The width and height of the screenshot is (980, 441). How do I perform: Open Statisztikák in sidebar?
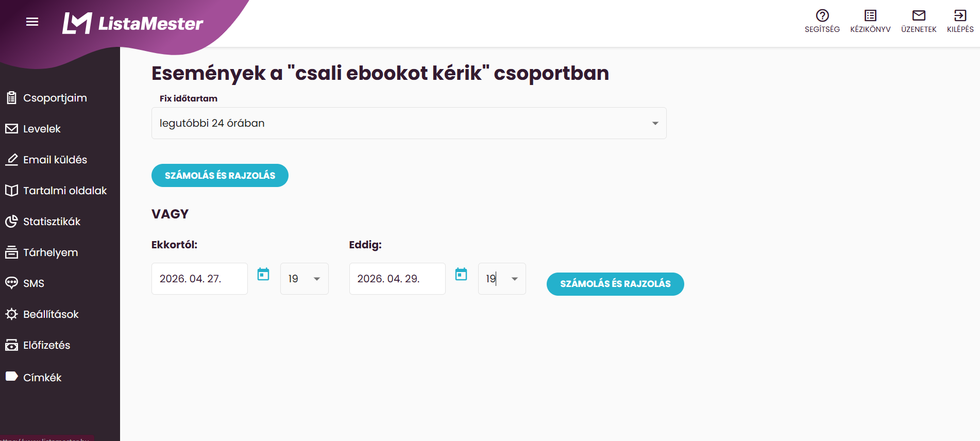[x=52, y=222]
